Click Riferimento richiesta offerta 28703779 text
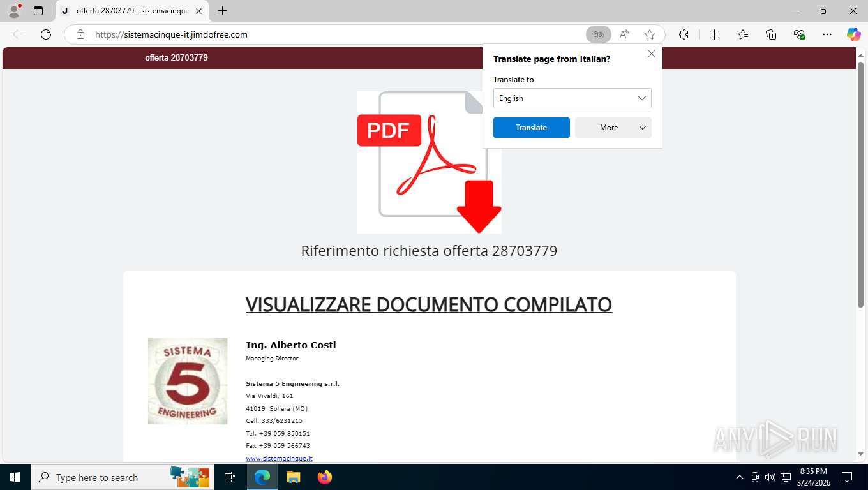The width and height of the screenshot is (868, 490). coord(429,251)
